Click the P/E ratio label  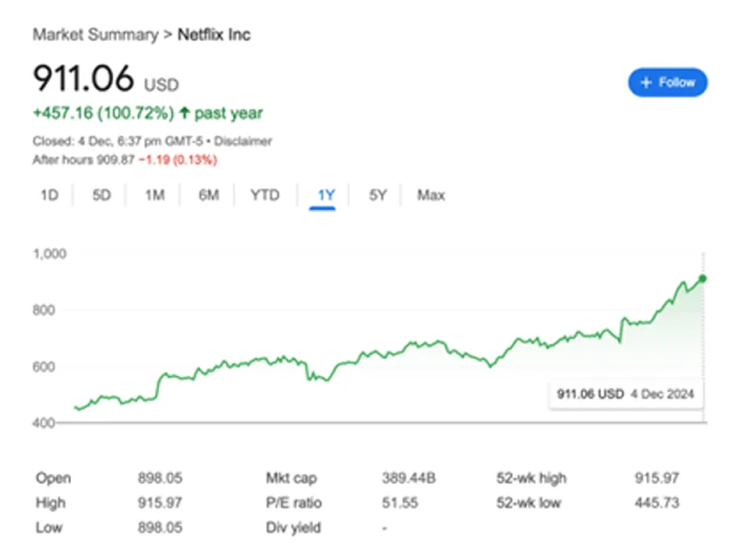tap(293, 503)
